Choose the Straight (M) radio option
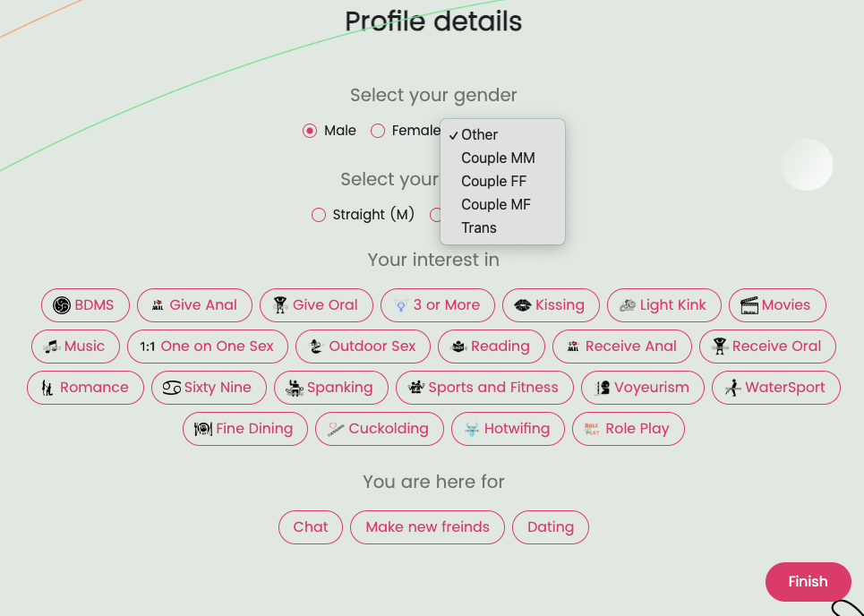Viewport: 864px width, 616px height. [x=318, y=215]
